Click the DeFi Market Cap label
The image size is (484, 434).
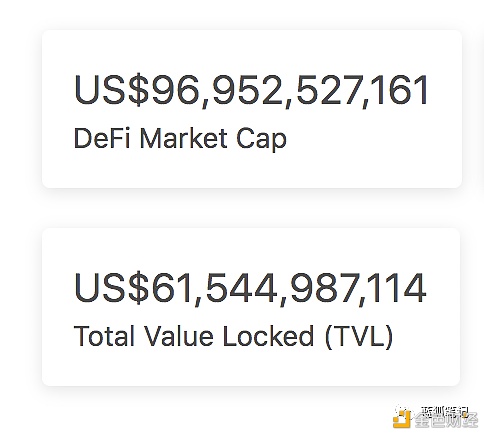tap(180, 138)
